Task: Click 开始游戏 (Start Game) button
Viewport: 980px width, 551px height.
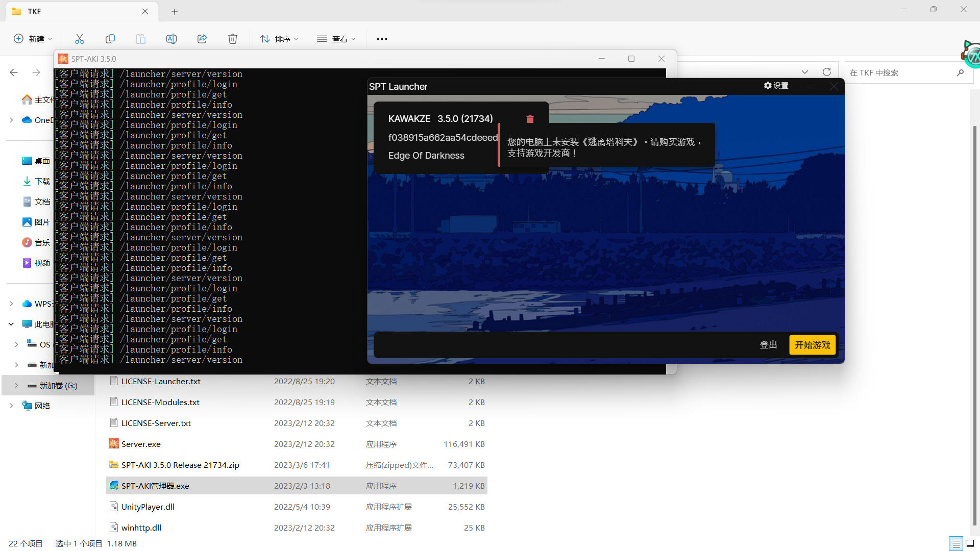Action: click(x=812, y=345)
